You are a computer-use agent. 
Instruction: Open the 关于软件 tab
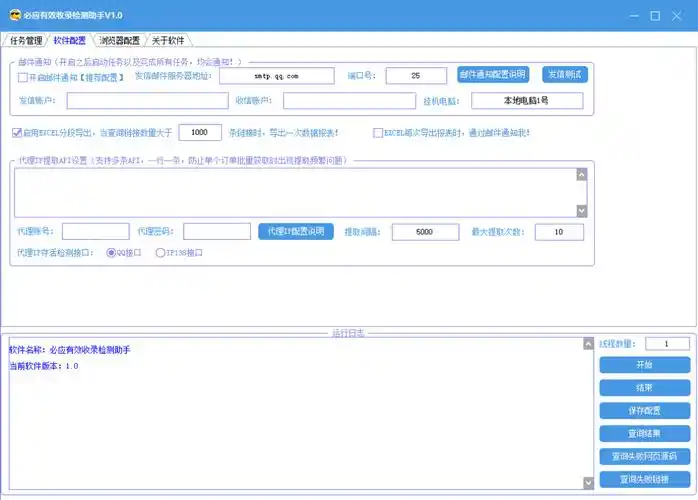[x=168, y=41]
